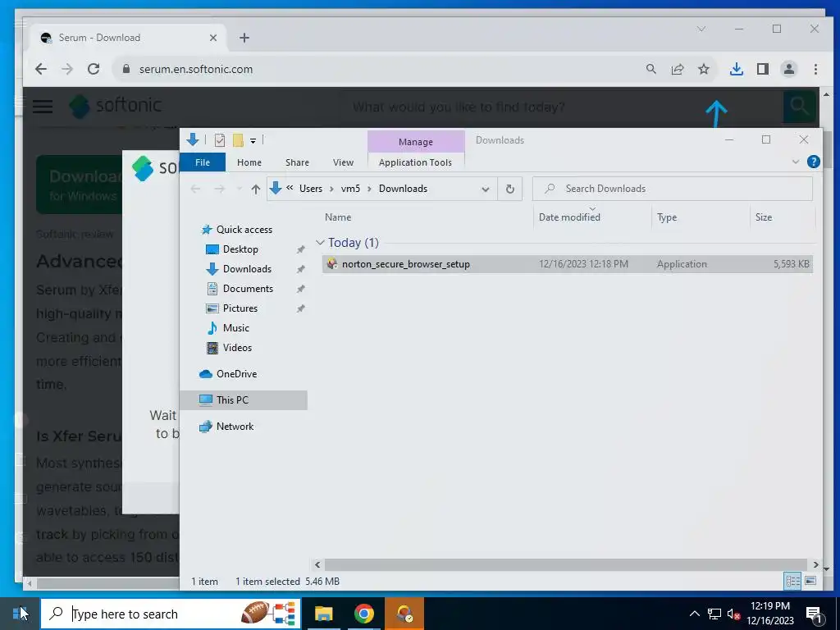This screenshot has height=630, width=840.
Task: Switch to Details view layout icon
Action: (x=793, y=582)
